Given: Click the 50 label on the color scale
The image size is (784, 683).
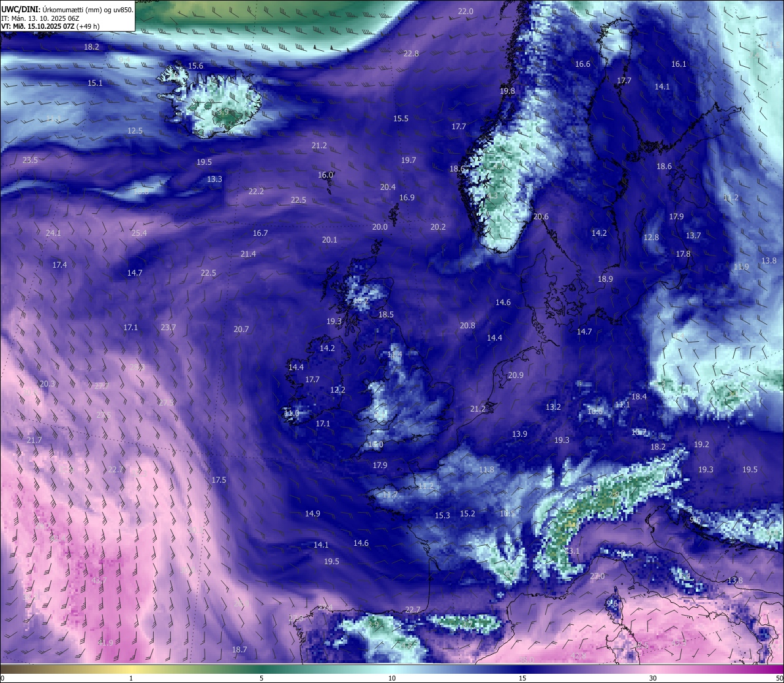Looking at the screenshot, I should [779, 678].
